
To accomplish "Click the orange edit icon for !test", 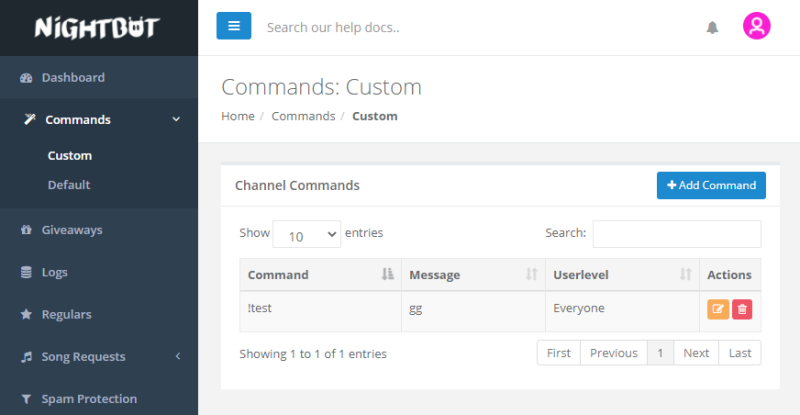I will click(718, 310).
